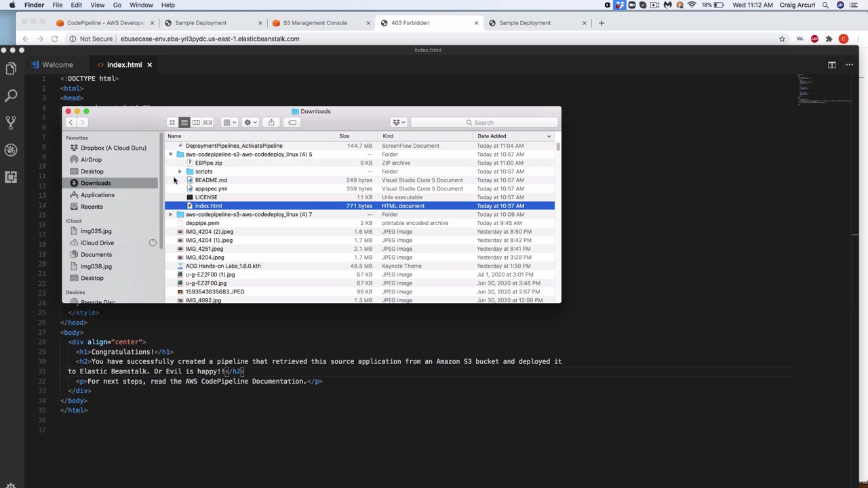The image size is (868, 488).
Task: Open VS Code Run and Debug icon
Action: [11, 150]
